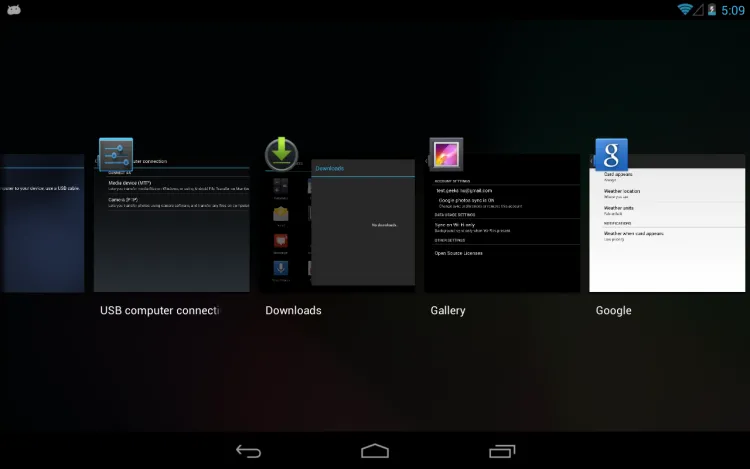Image resolution: width=750 pixels, height=469 pixels.
Task: Open the Downloads app thumbnail
Action: point(338,223)
